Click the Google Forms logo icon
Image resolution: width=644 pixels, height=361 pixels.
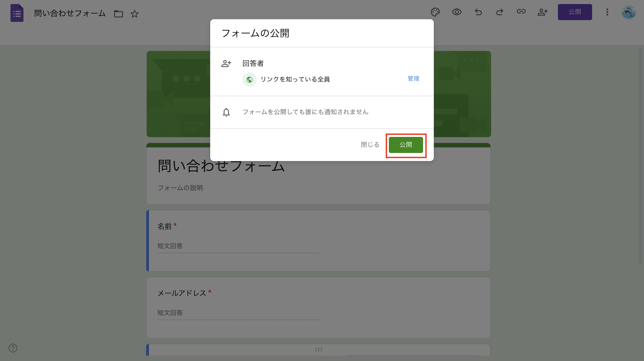coord(17,13)
